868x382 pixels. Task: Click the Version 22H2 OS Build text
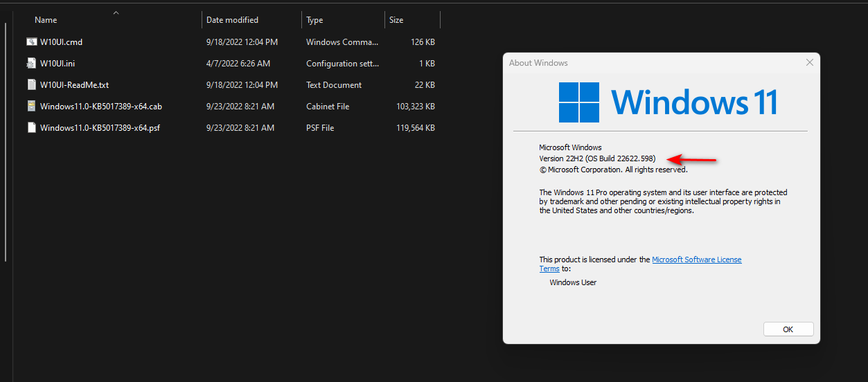[597, 158]
